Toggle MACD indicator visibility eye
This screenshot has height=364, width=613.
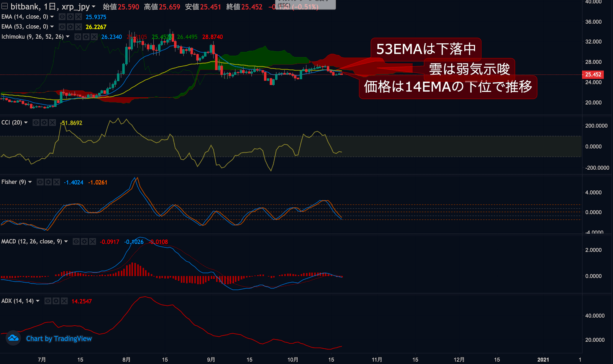click(76, 241)
